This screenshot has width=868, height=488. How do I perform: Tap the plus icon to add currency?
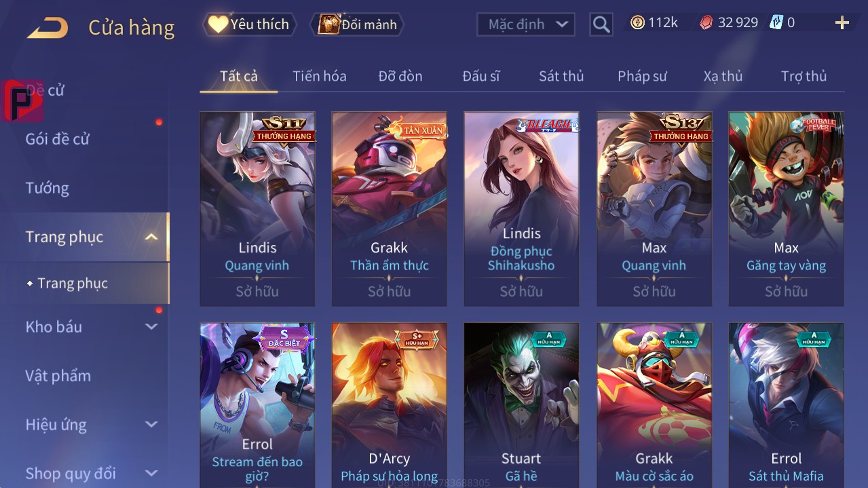[x=842, y=23]
